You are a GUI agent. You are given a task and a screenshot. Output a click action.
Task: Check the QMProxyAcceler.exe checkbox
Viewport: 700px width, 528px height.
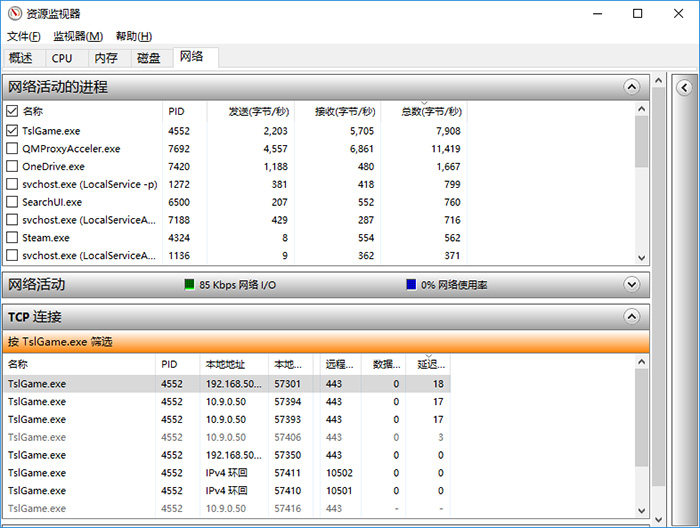click(x=12, y=148)
